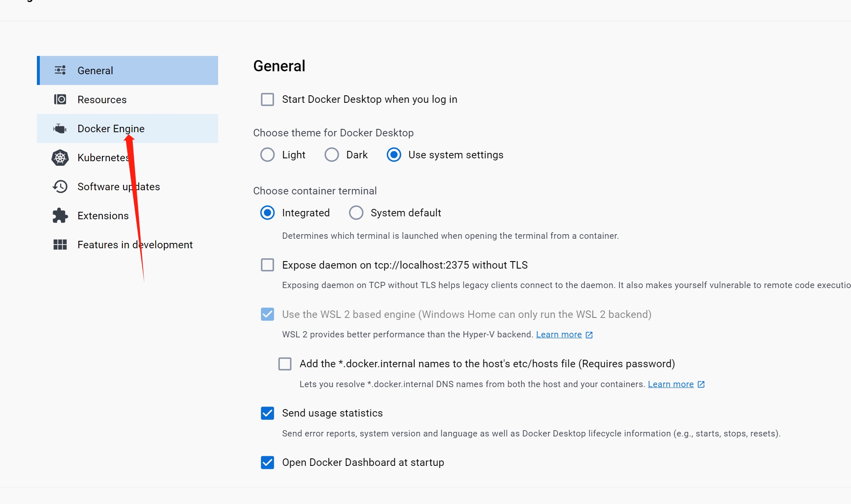851x504 pixels.
Task: Switch to Docker Engine settings
Action: tap(127, 128)
